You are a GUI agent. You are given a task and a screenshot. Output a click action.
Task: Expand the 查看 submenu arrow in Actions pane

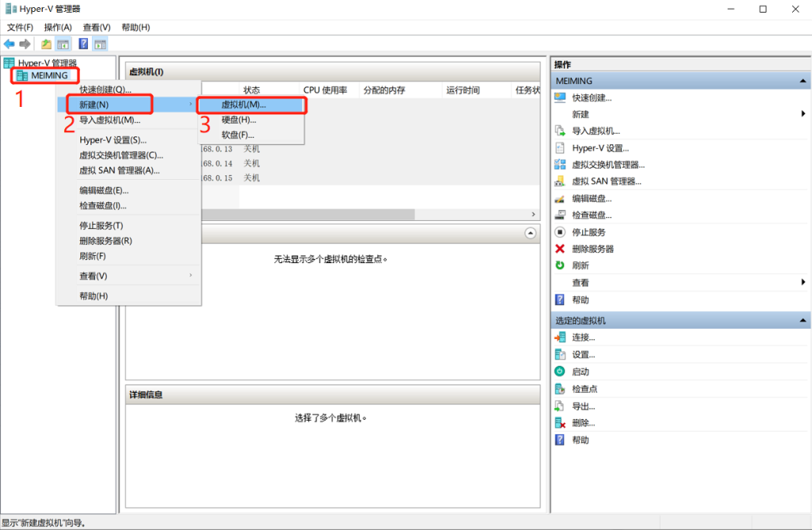(802, 282)
